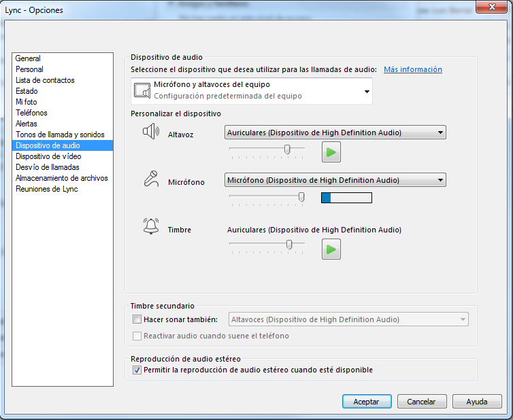Select the Dispositivo de audio entry

coord(63,145)
